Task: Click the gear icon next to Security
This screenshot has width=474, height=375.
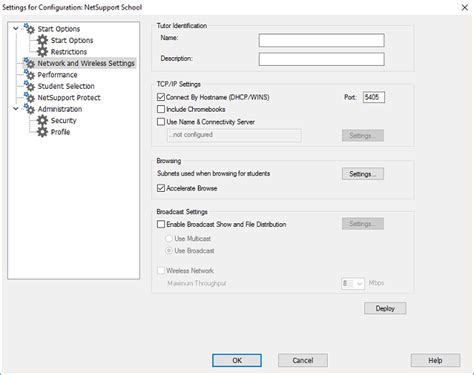Action: pos(42,120)
